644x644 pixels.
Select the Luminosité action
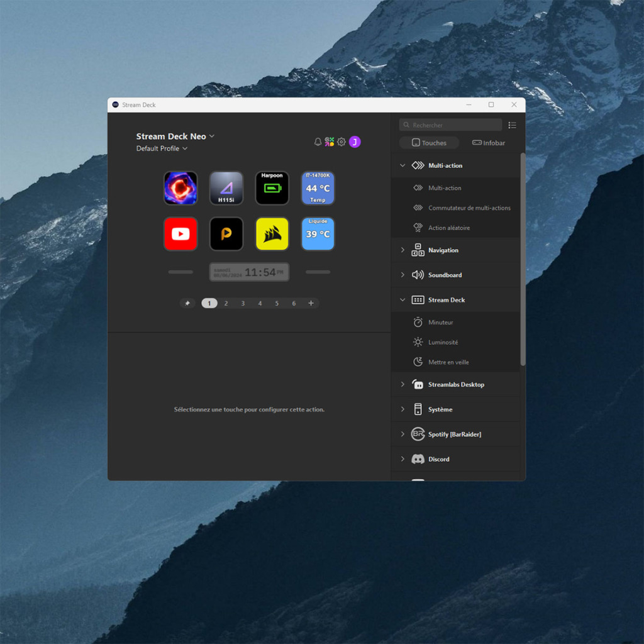456,342
